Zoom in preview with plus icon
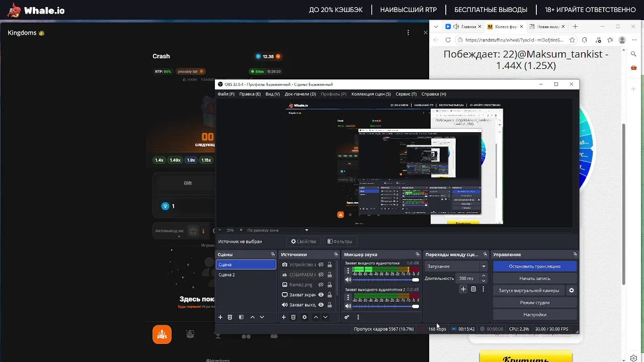This screenshot has width=644, height=362. [x=241, y=230]
